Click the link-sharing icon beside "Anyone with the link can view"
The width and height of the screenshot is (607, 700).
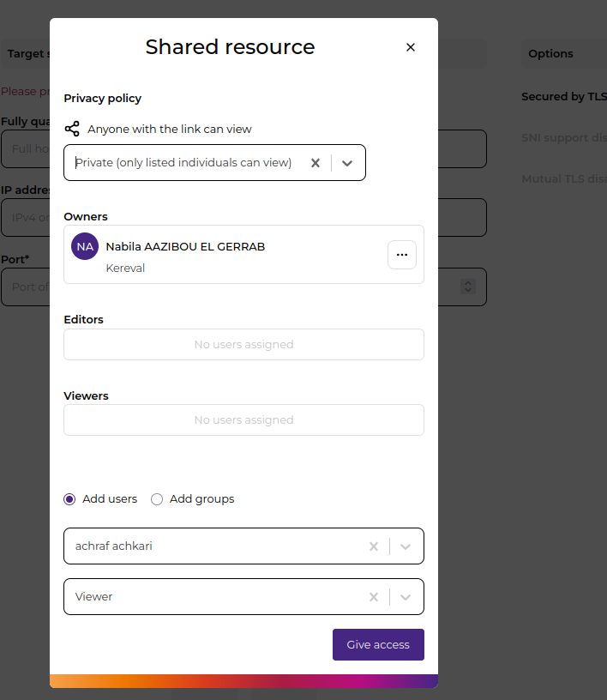(72, 128)
